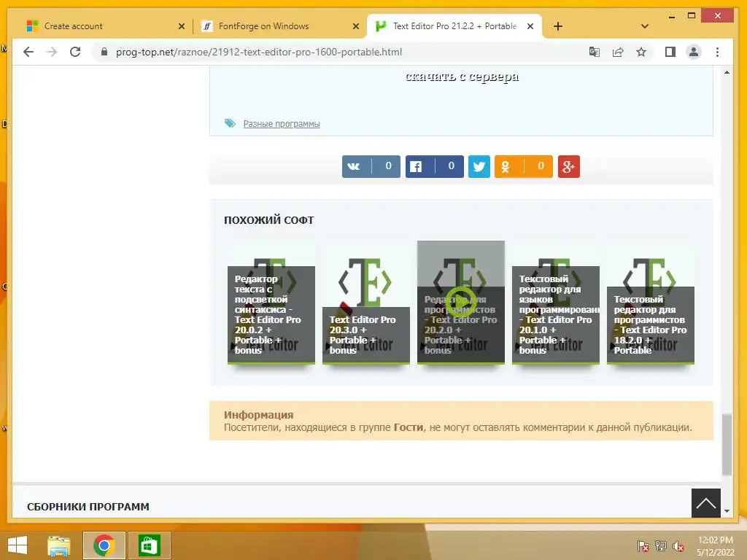The image size is (747, 560).
Task: Share on VK button
Action: pyautogui.click(x=371, y=166)
